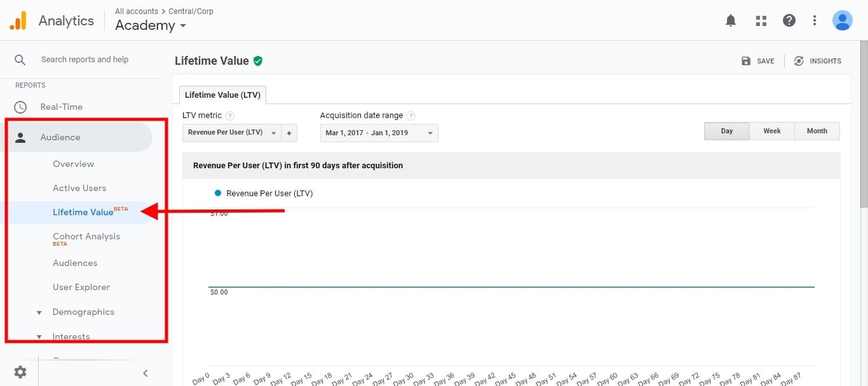Click the user account avatar
Viewport: 868px width, 386px height.
842,21
